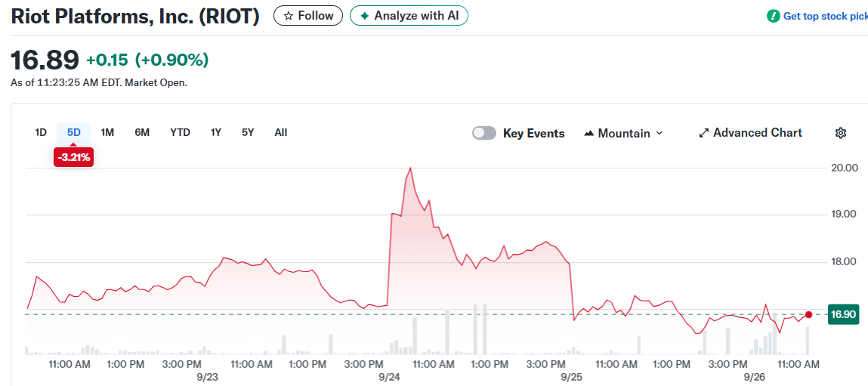
Task: Open Analyze with AI
Action: (x=409, y=16)
